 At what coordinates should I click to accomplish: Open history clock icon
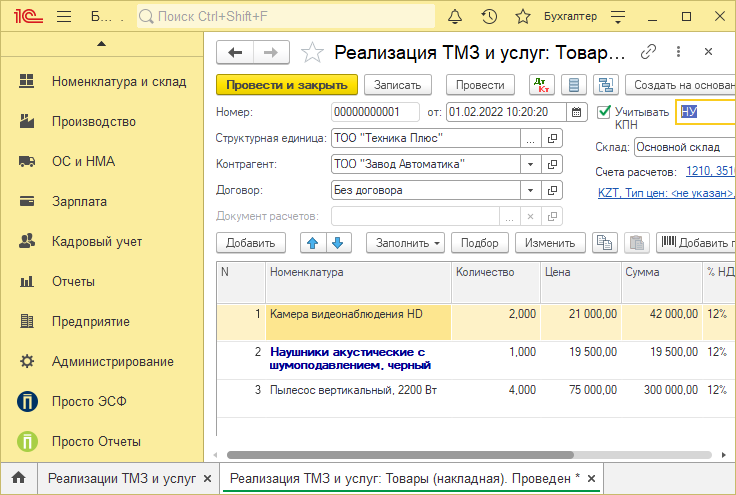pos(489,17)
